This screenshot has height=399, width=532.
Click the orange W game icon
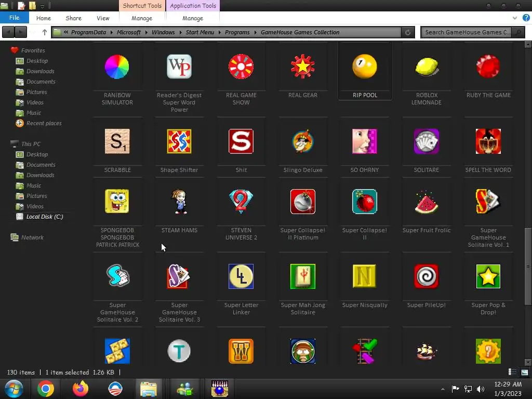point(241,351)
